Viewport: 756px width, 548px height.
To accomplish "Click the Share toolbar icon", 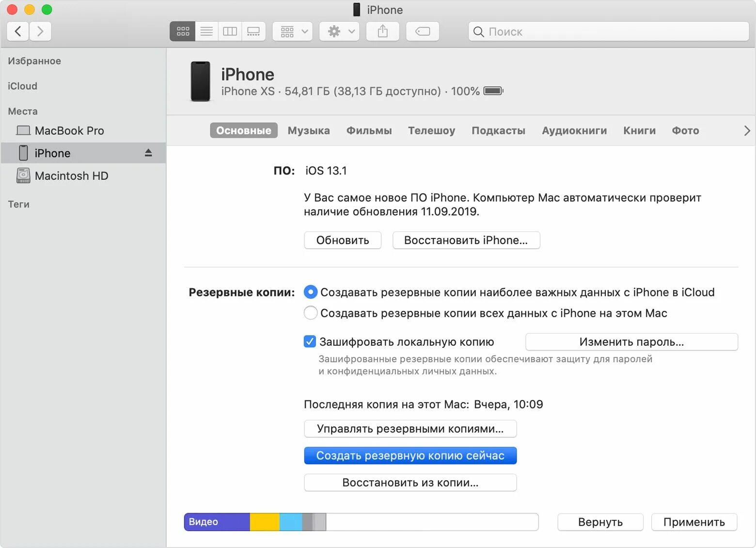I will 383,32.
